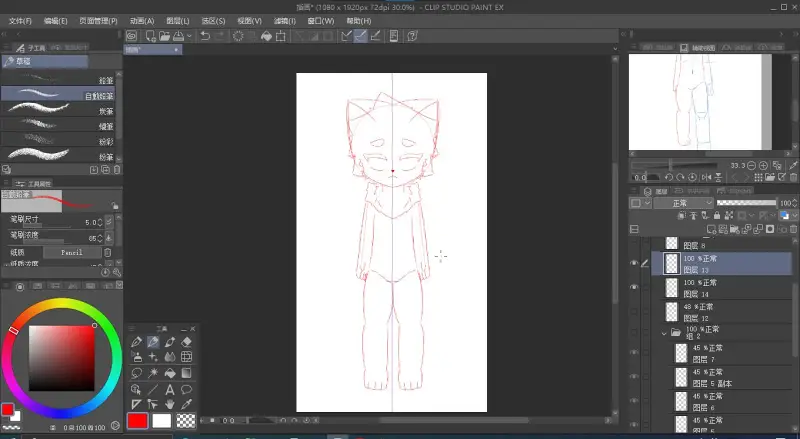Click the Navigator zoom in plus icon
The width and height of the screenshot is (800, 439).
[763, 165]
